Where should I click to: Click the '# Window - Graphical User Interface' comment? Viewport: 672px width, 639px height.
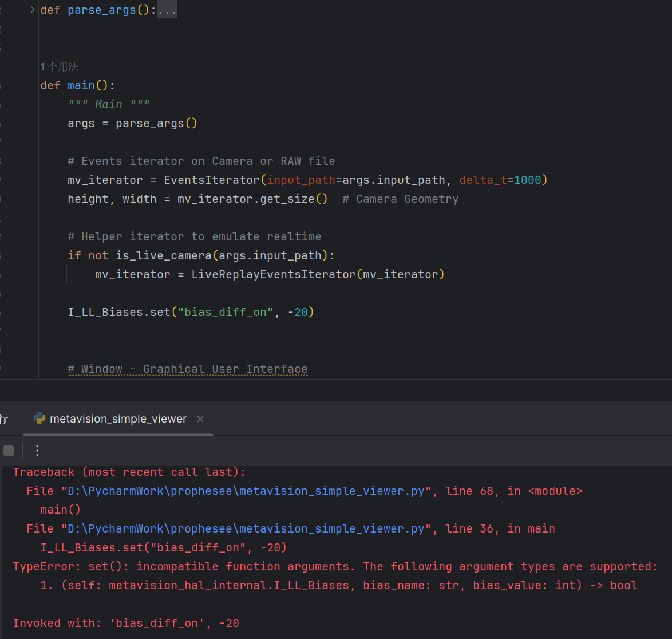pyautogui.click(x=188, y=369)
